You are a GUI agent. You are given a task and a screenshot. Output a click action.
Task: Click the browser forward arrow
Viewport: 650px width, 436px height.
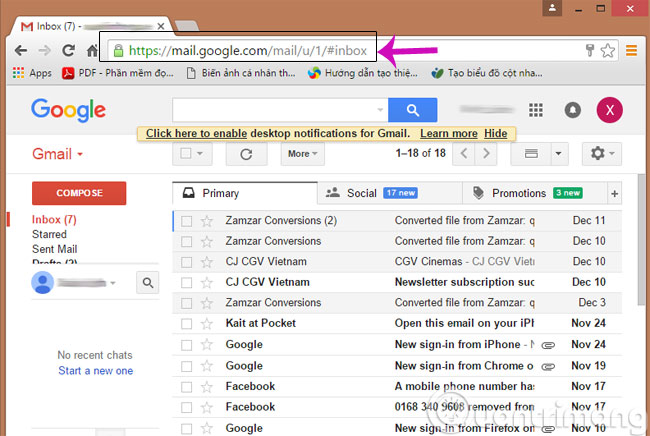coord(44,51)
